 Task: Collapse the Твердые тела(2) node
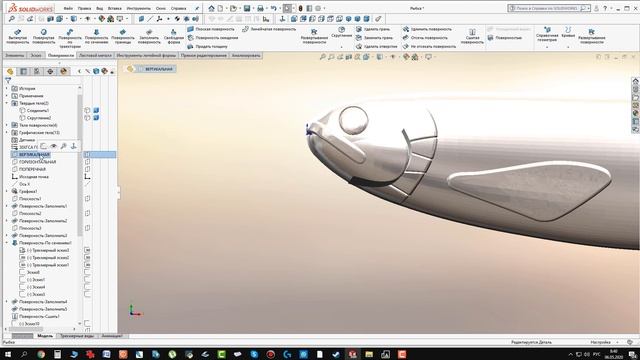[x=7, y=103]
